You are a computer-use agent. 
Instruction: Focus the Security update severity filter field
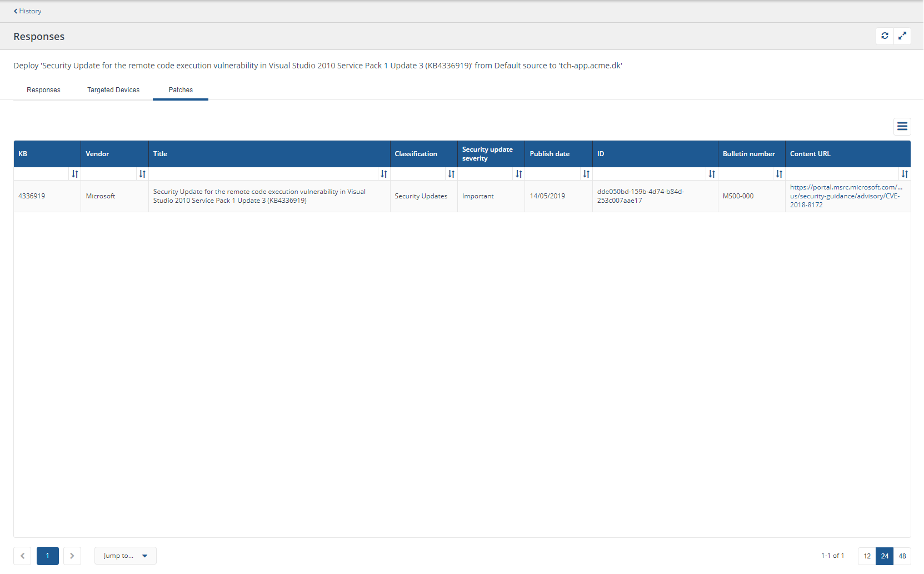point(486,174)
